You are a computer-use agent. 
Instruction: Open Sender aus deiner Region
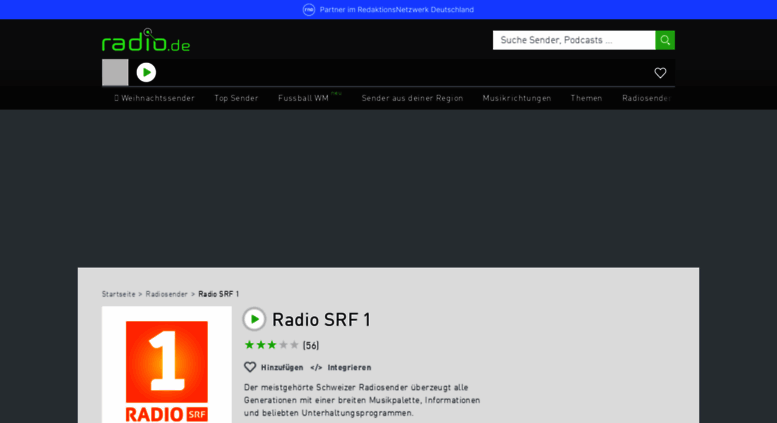coord(412,98)
